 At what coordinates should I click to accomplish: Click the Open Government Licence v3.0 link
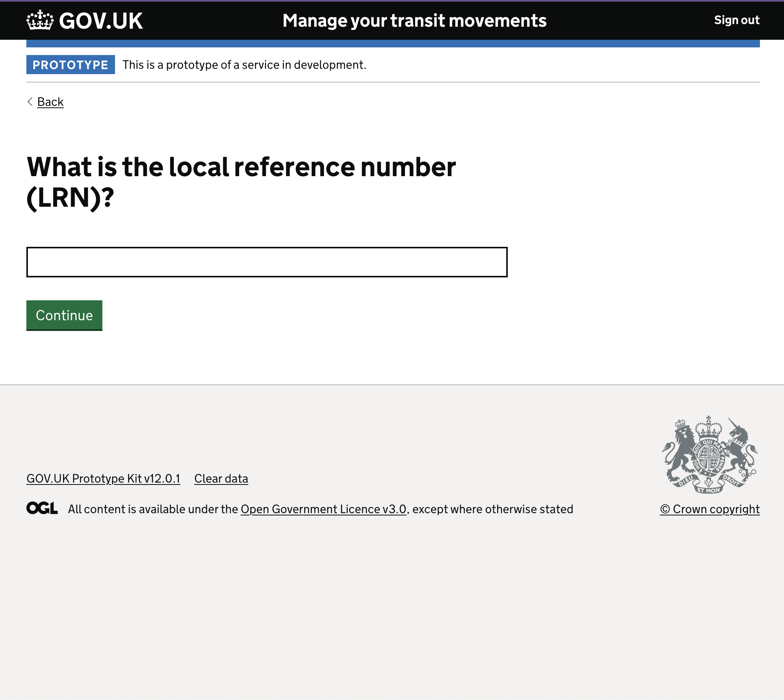[x=323, y=509]
